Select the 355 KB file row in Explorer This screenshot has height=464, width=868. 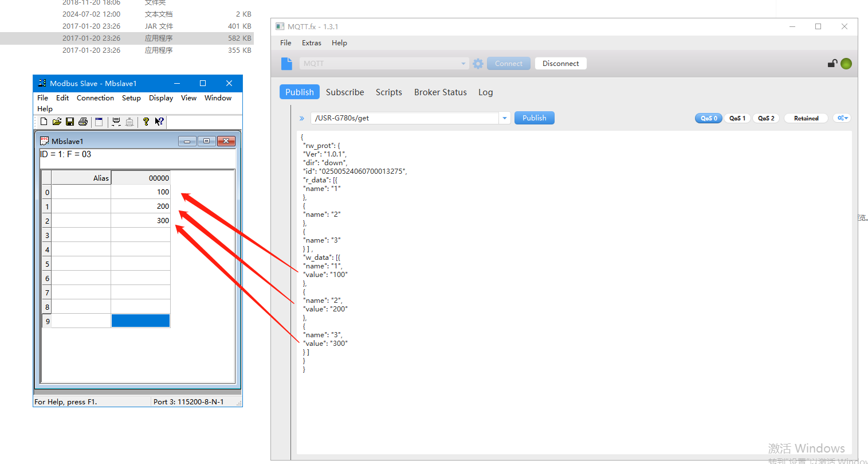coord(127,50)
